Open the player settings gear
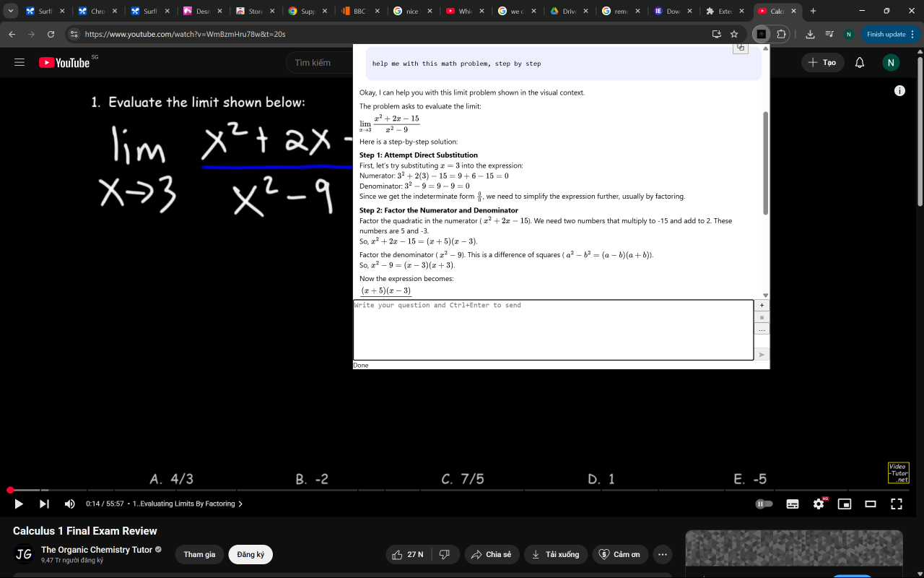 point(819,504)
